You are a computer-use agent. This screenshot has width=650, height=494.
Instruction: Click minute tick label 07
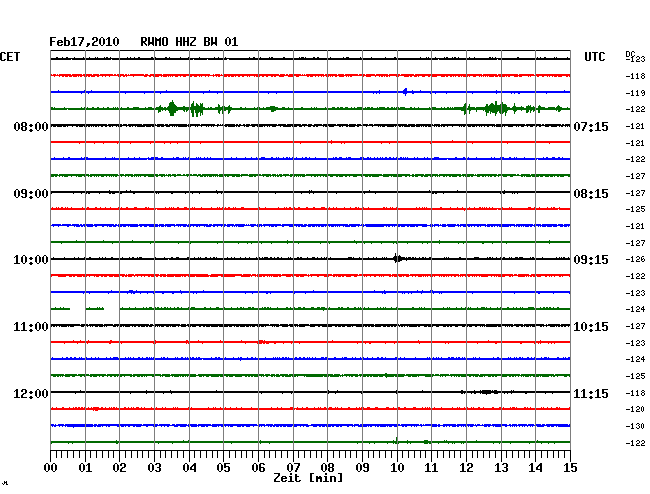293,468
